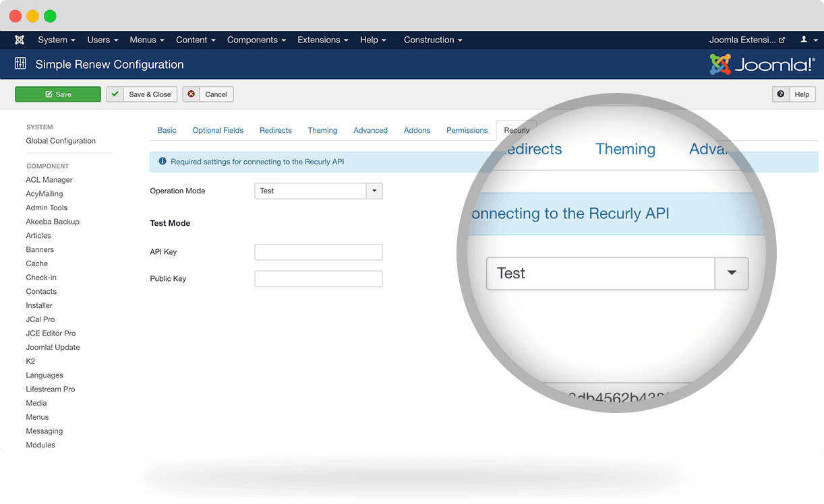
Task: Open Lifestream Pro in the sidebar
Action: click(51, 389)
